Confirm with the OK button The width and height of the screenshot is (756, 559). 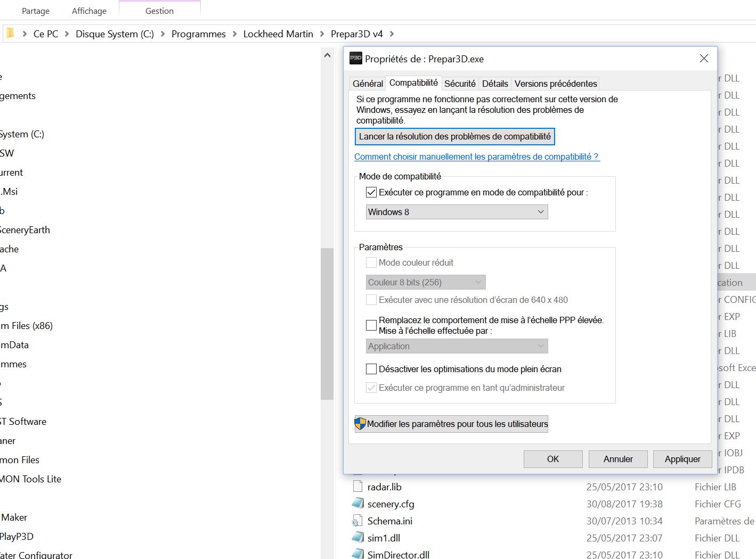click(x=553, y=459)
